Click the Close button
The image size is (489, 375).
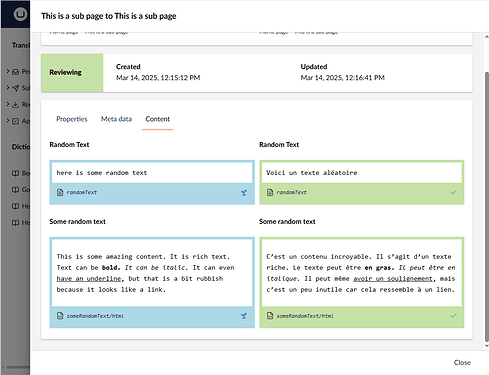[462, 362]
